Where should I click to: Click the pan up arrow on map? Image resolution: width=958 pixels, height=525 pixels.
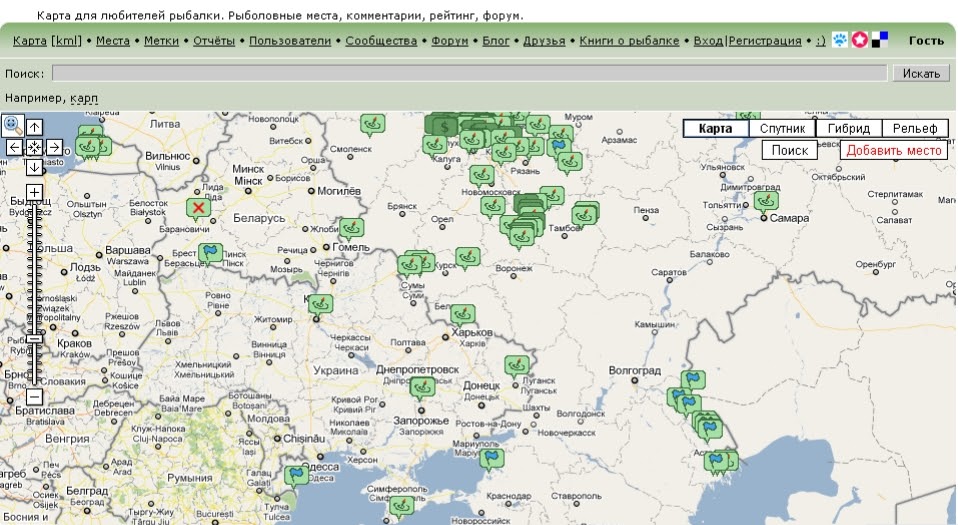pyautogui.click(x=35, y=127)
